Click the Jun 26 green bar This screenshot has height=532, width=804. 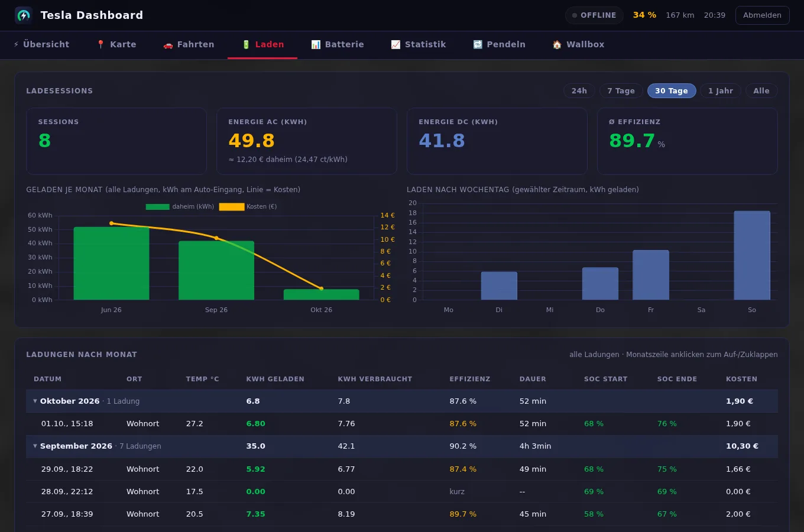click(111, 263)
